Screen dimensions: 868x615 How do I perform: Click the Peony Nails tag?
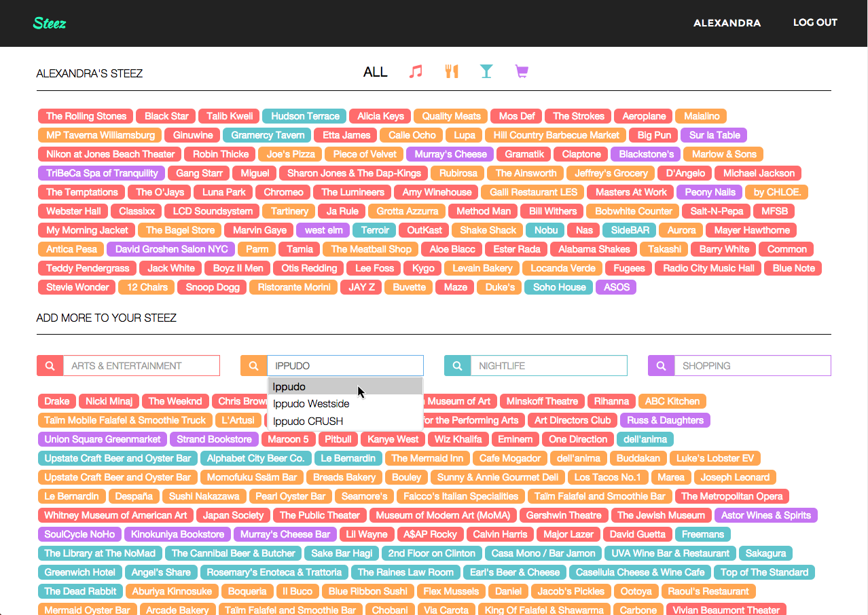[x=710, y=192]
